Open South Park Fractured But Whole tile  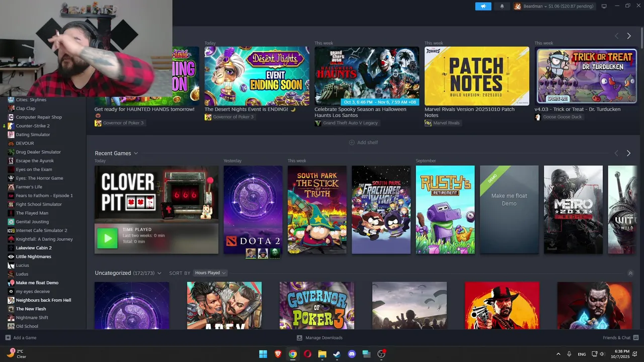click(x=381, y=210)
